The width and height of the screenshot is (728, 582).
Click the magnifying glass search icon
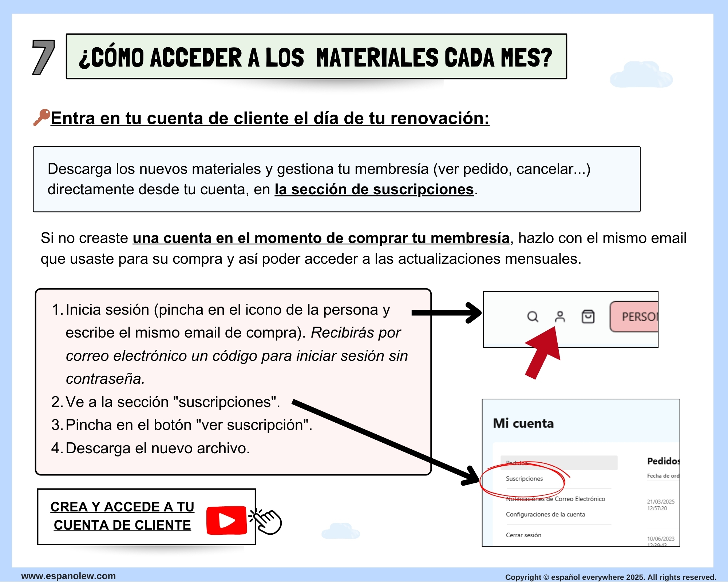click(x=533, y=316)
